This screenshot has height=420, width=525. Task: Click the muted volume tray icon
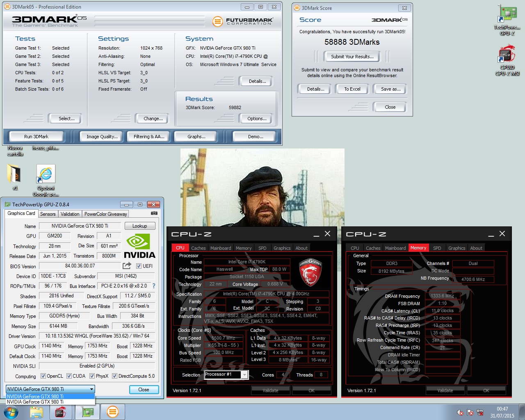(460, 412)
